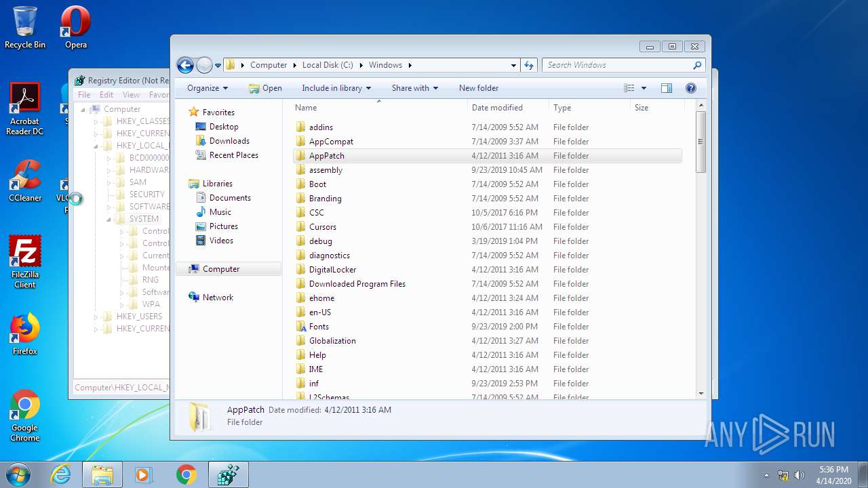Click the Search Windows input field
Screen dimensions: 868x488
pos(617,65)
